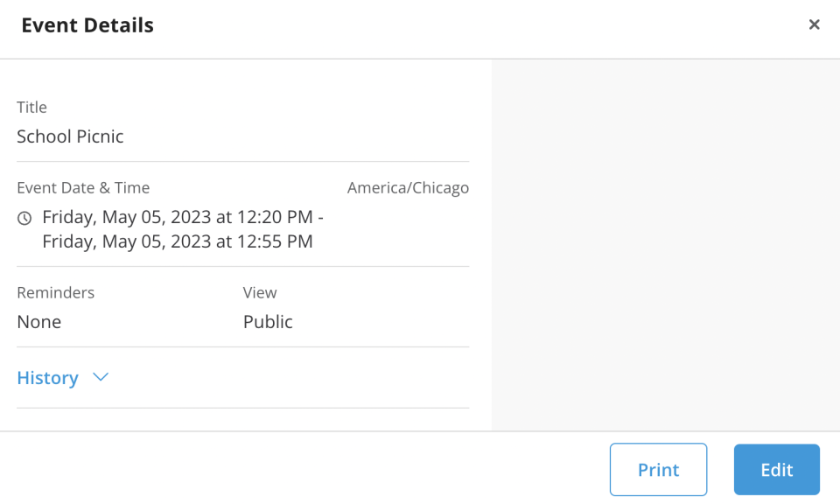
Task: Click the Event Date & Time label
Action: coord(83,188)
